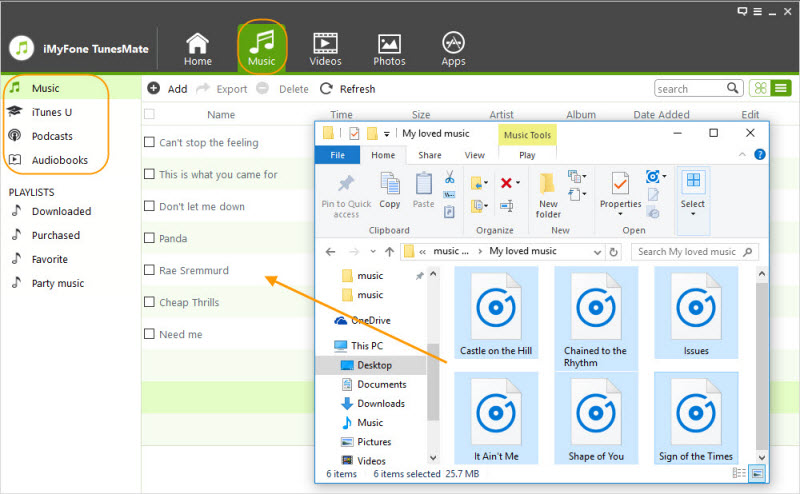Refresh the music list
This screenshot has height=494, width=800.
(347, 89)
